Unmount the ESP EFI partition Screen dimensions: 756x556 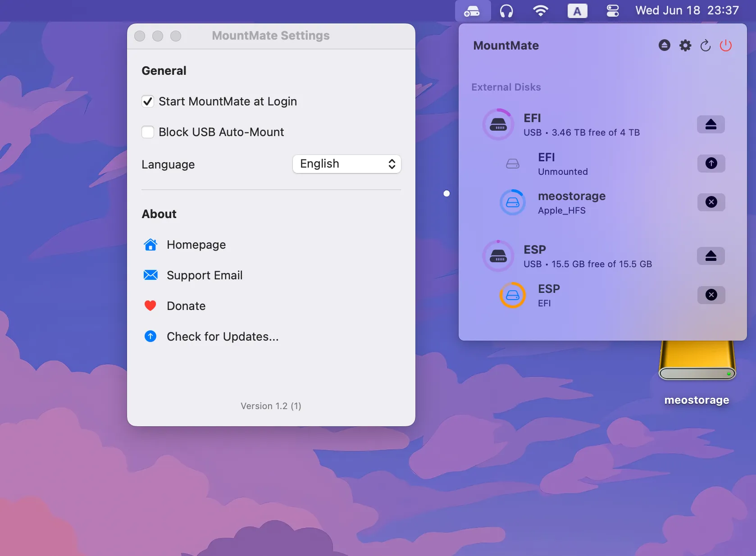click(711, 295)
